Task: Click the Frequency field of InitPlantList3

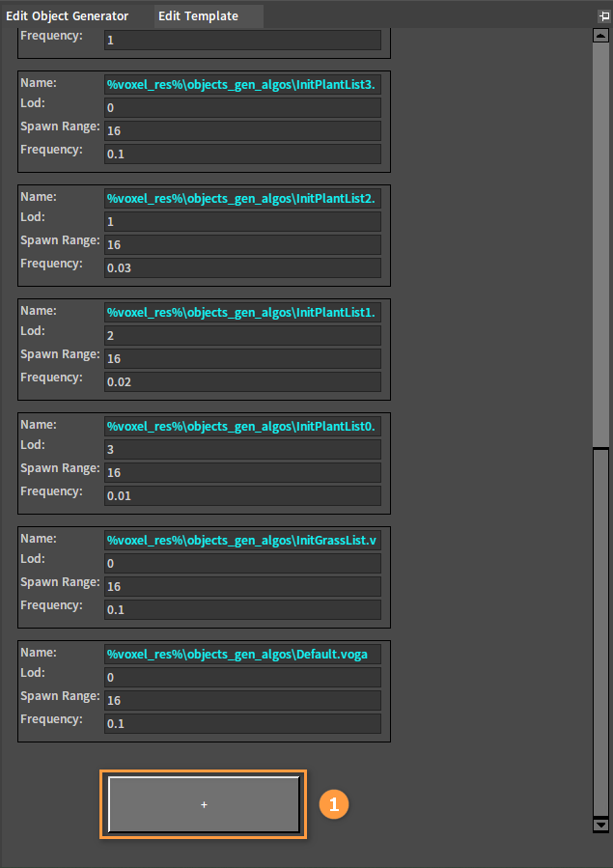Action: point(242,154)
